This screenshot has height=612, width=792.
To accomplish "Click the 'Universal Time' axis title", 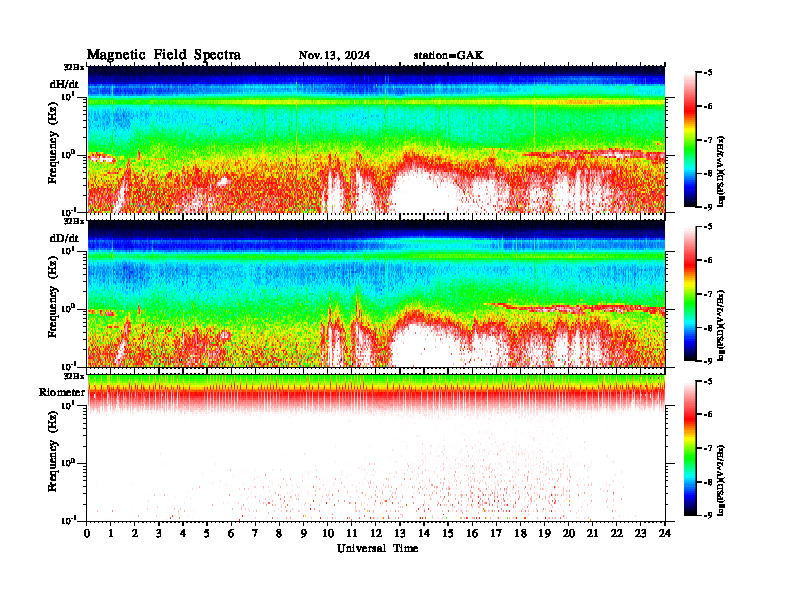I will (x=378, y=548).
